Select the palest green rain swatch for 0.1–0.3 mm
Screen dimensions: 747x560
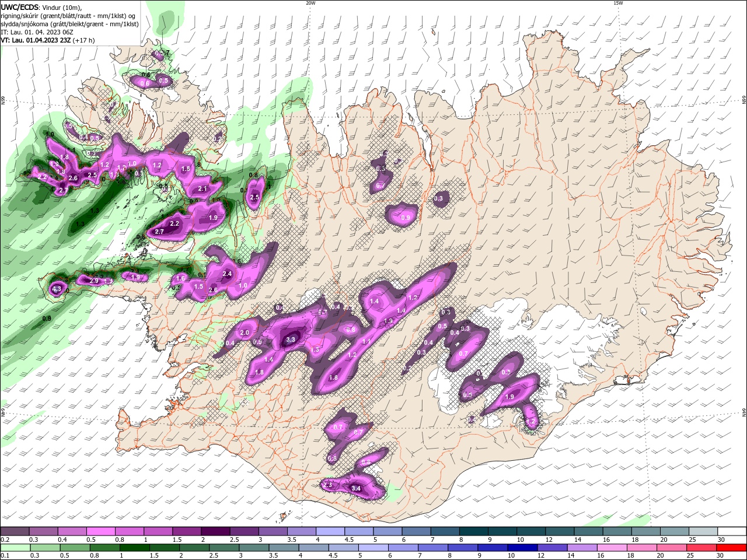pyautogui.click(x=15, y=548)
